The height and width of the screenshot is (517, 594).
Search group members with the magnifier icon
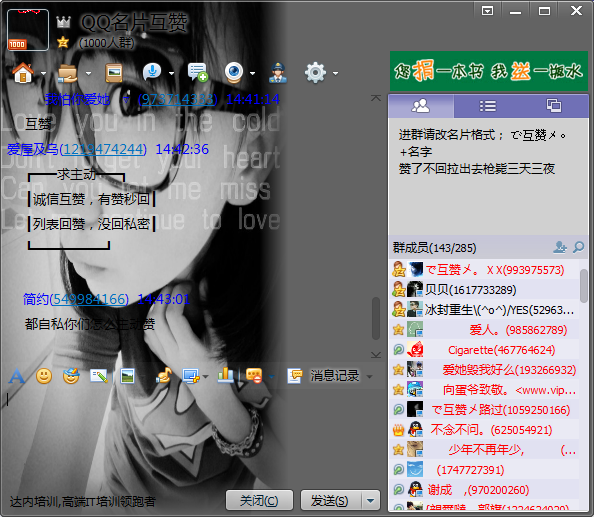tap(578, 247)
